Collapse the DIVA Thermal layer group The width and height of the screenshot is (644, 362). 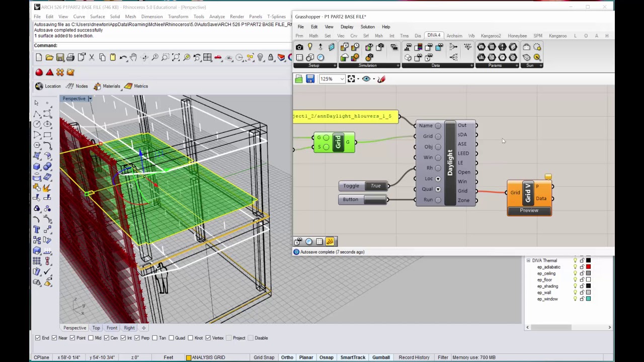click(528, 260)
